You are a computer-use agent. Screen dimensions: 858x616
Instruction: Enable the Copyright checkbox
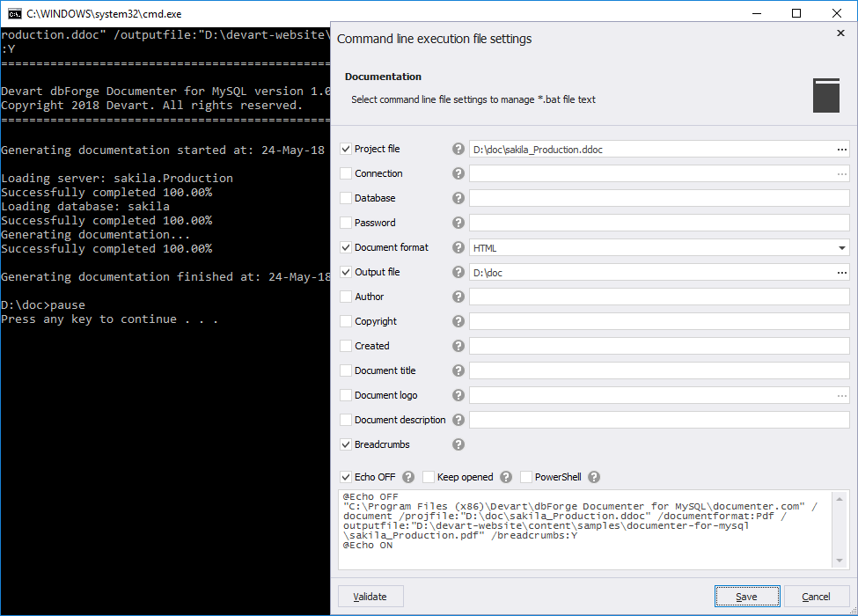click(x=346, y=321)
